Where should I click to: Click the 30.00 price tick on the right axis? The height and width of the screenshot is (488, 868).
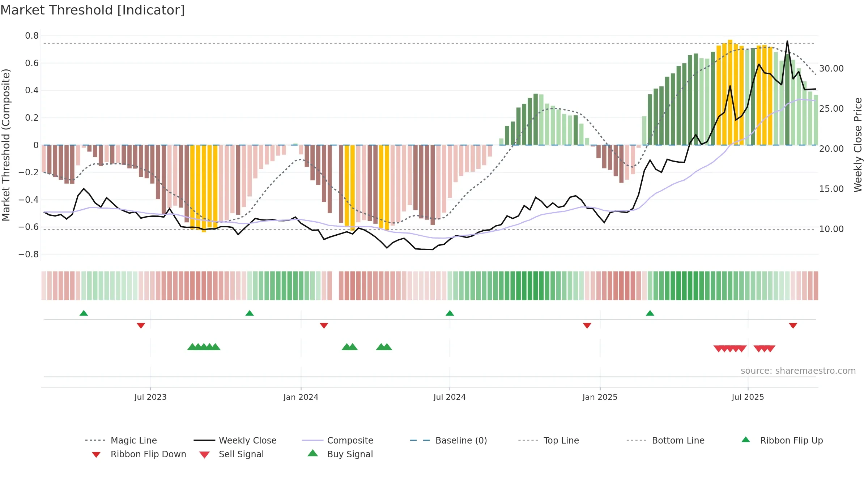[x=831, y=69]
